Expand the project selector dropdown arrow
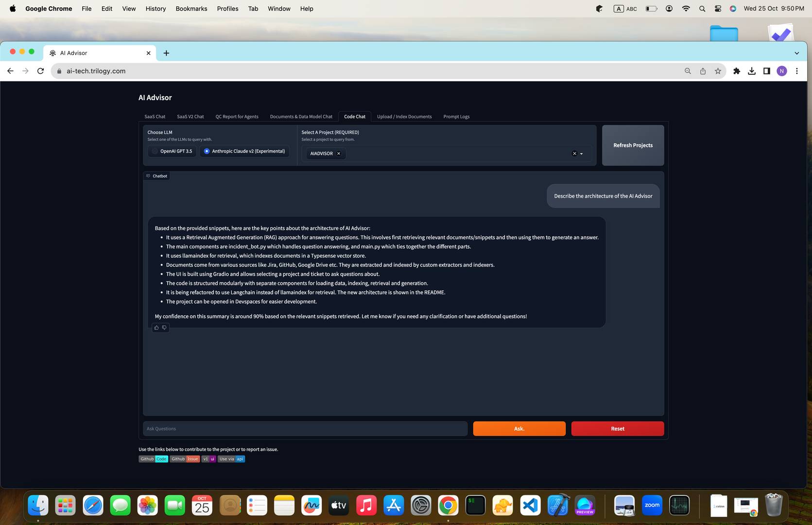Image resolution: width=812 pixels, height=525 pixels. click(x=581, y=153)
